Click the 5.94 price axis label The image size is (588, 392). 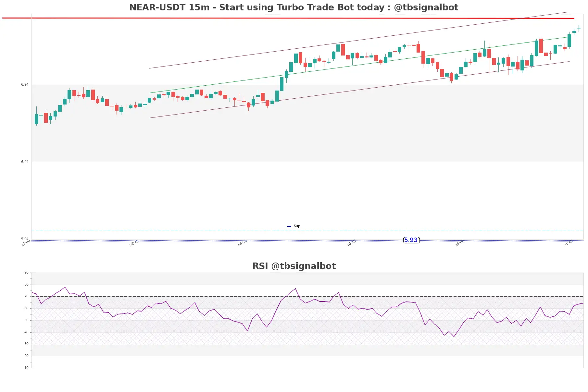pyautogui.click(x=25, y=239)
